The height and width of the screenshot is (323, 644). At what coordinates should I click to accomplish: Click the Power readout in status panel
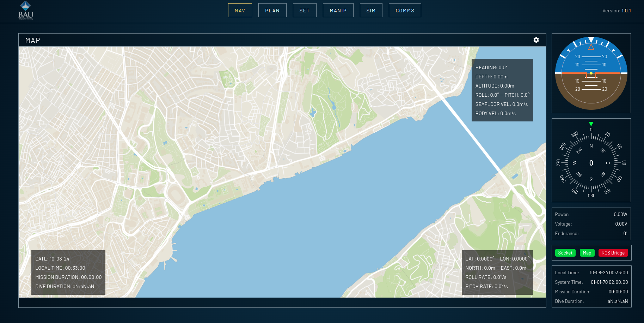tap(591, 215)
